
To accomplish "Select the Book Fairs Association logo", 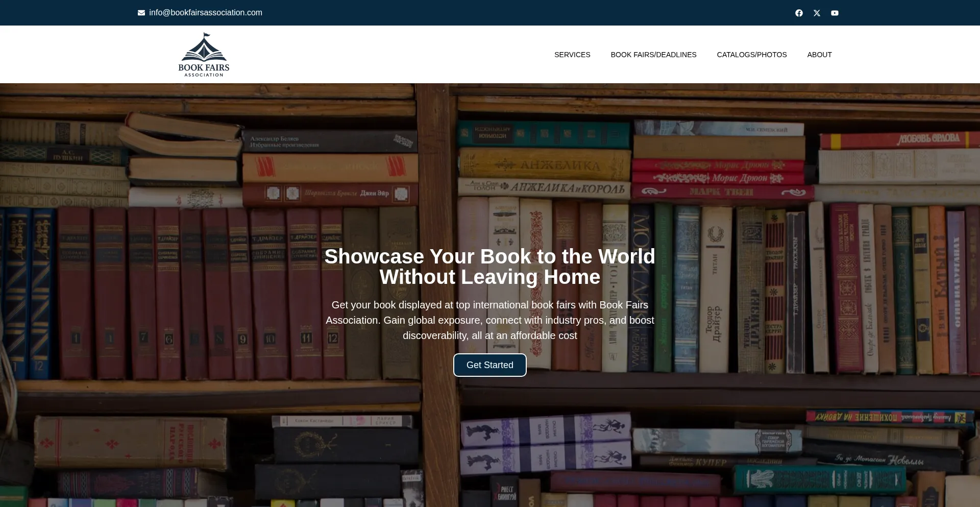I will pyautogui.click(x=204, y=54).
